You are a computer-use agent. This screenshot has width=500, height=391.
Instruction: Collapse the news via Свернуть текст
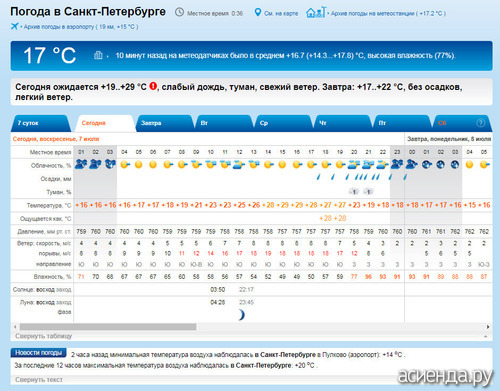(x=39, y=379)
